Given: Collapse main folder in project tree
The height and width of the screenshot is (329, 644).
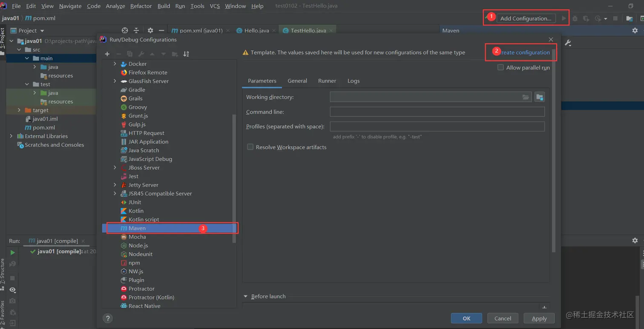Looking at the screenshot, I should [27, 58].
